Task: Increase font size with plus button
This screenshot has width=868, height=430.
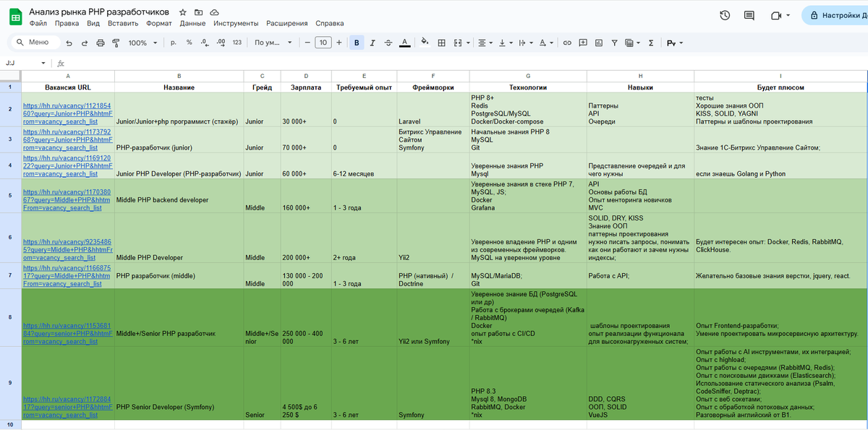Action: (x=339, y=43)
